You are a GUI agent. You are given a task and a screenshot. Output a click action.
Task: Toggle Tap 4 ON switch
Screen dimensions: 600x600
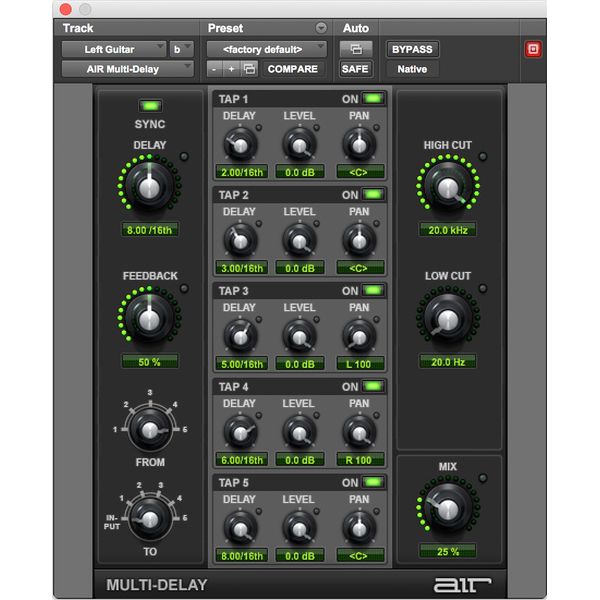(x=373, y=386)
